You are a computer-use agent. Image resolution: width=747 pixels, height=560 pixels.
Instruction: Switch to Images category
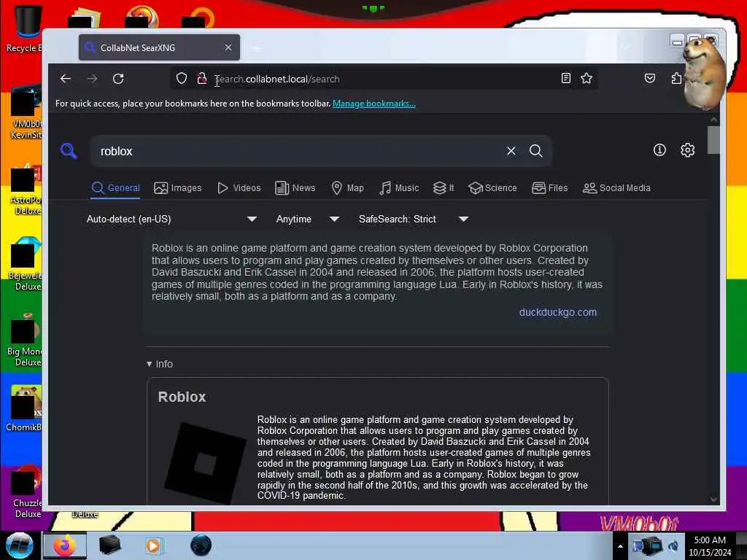point(178,187)
